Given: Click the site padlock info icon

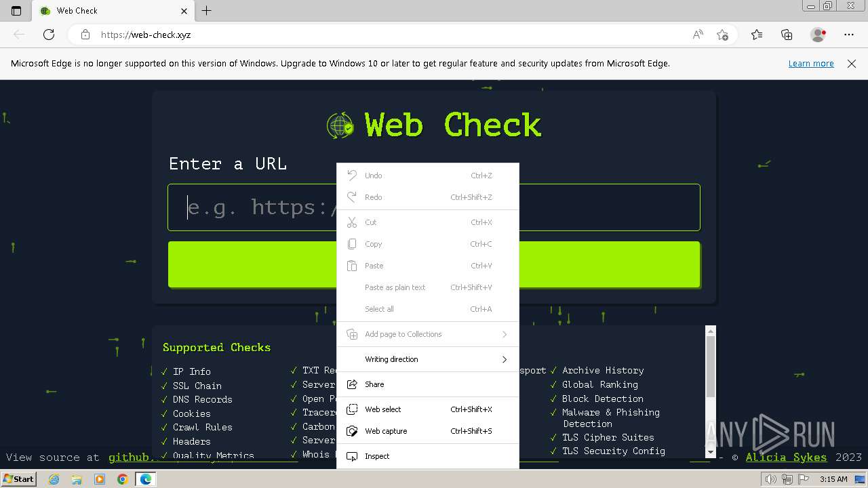Looking at the screenshot, I should (85, 35).
